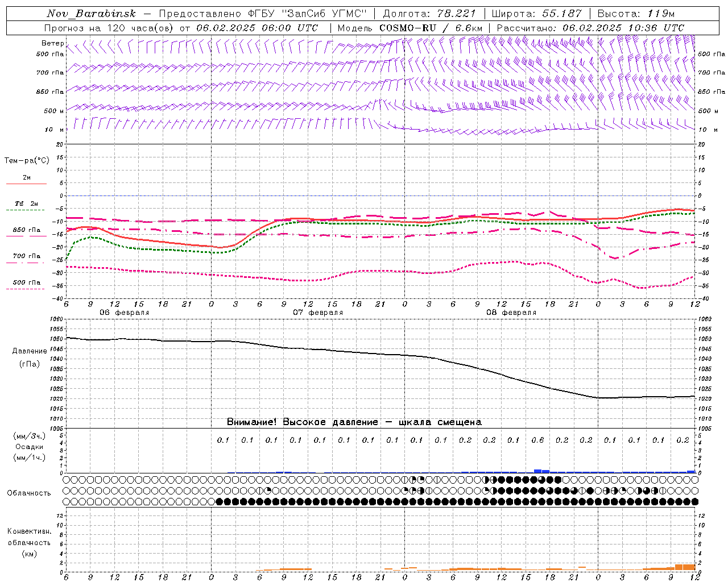Click the 2м temperature legend entry
The height and width of the screenshot is (582, 728).
26,179
